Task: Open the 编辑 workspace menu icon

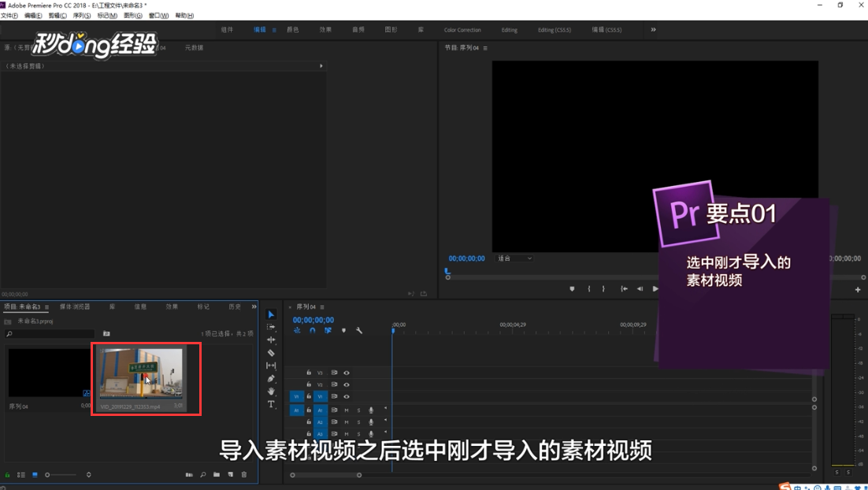Action: [274, 30]
